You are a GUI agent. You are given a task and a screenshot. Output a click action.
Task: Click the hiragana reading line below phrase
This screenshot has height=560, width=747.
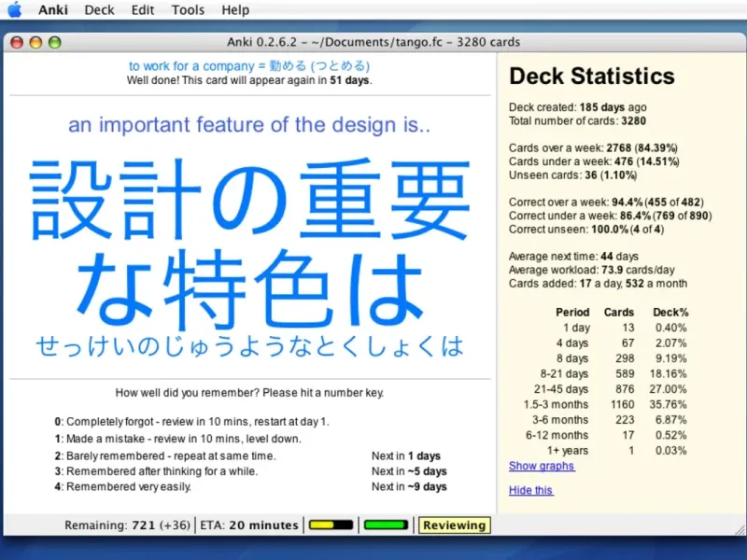(249, 346)
